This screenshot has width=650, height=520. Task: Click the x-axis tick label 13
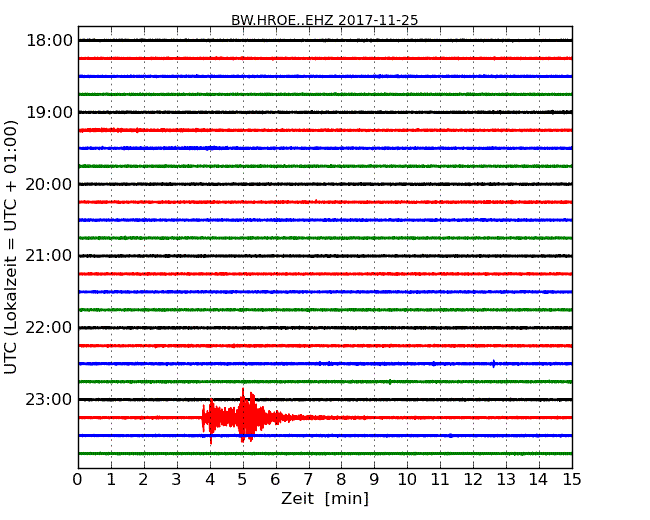[x=506, y=480]
